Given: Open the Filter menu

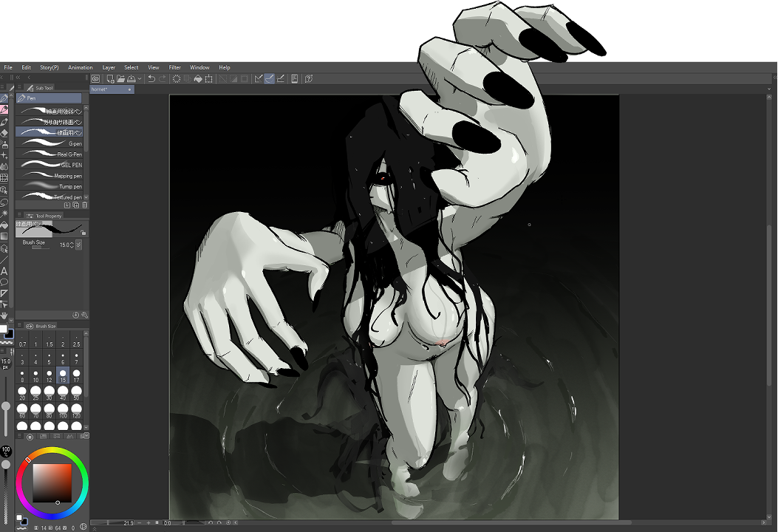Looking at the screenshot, I should click(174, 67).
